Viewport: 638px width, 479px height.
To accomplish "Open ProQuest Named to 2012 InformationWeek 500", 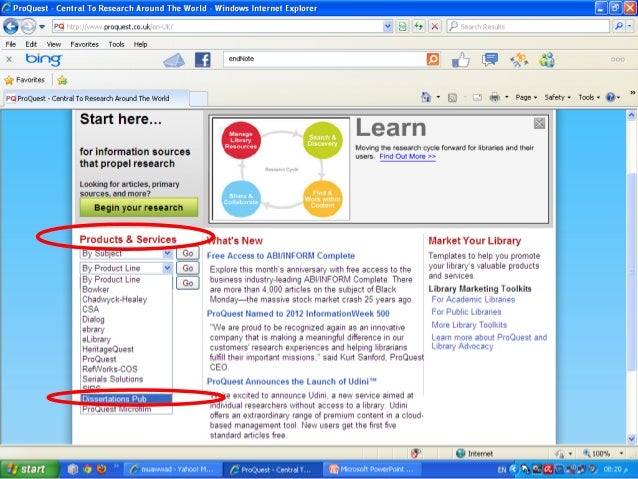I will pos(298,314).
